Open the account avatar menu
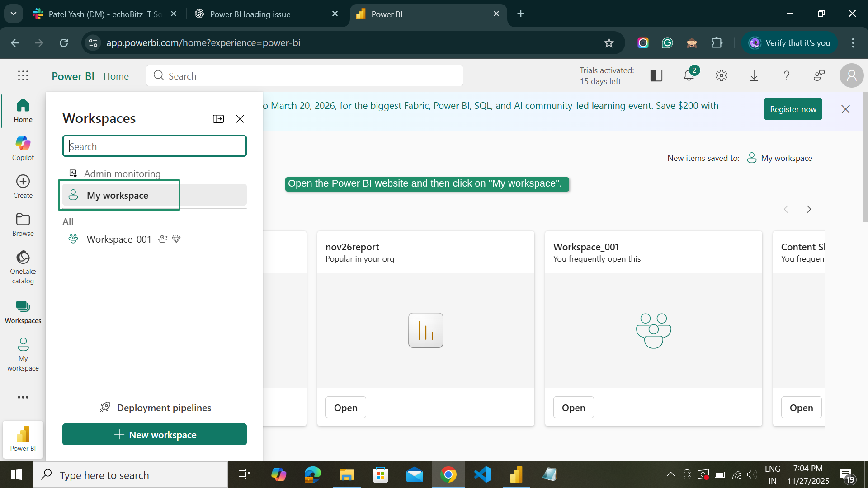Image resolution: width=868 pixels, height=488 pixels. [851, 75]
